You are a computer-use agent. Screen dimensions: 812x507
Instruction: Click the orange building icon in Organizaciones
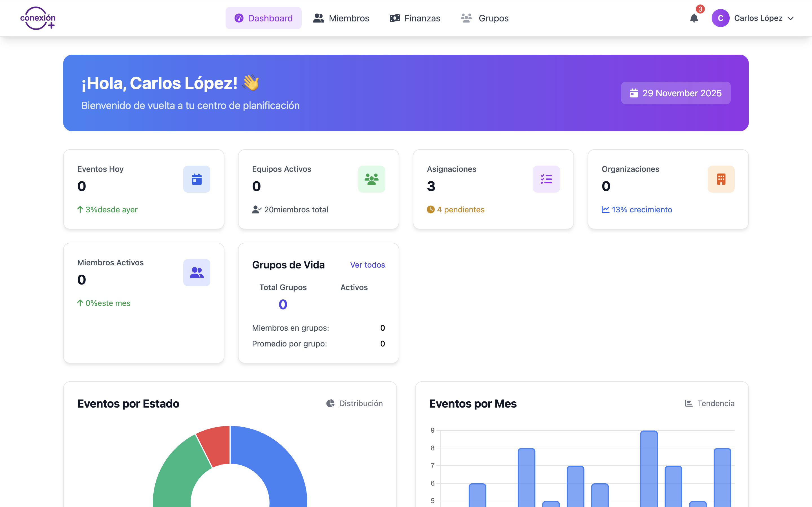click(x=721, y=179)
